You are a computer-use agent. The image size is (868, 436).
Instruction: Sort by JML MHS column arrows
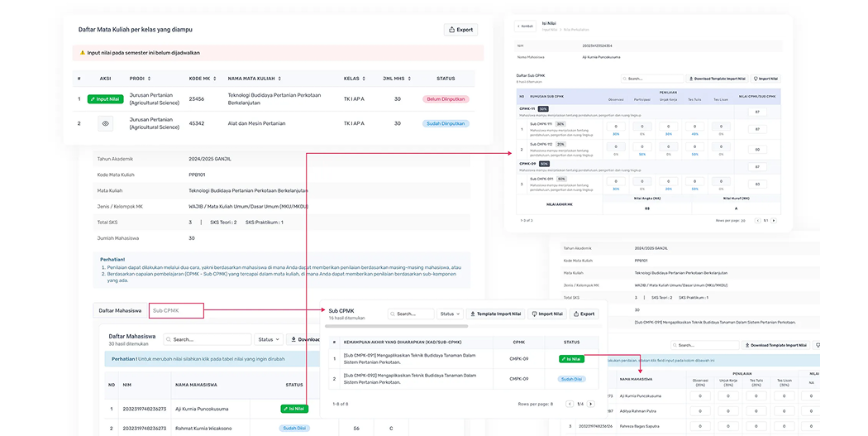409,79
